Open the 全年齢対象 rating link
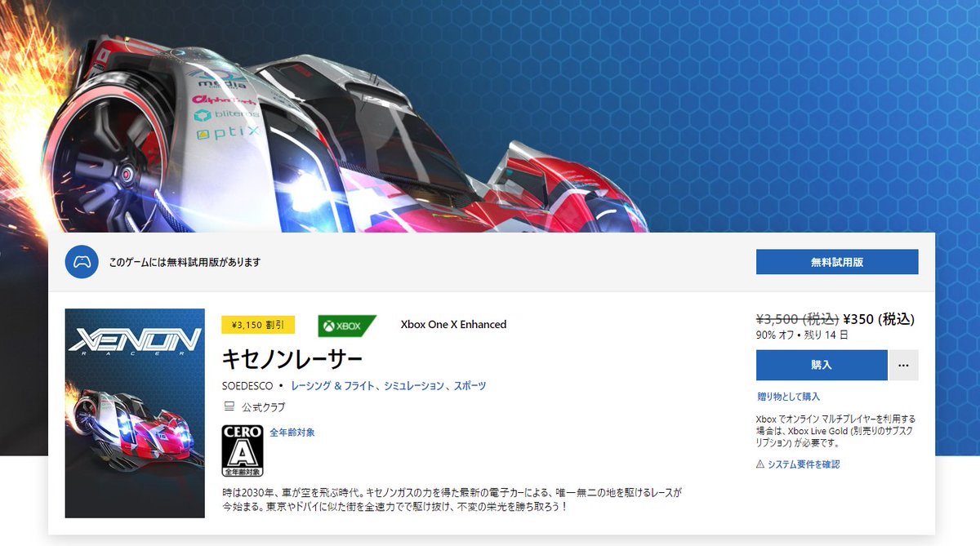 [x=292, y=432]
